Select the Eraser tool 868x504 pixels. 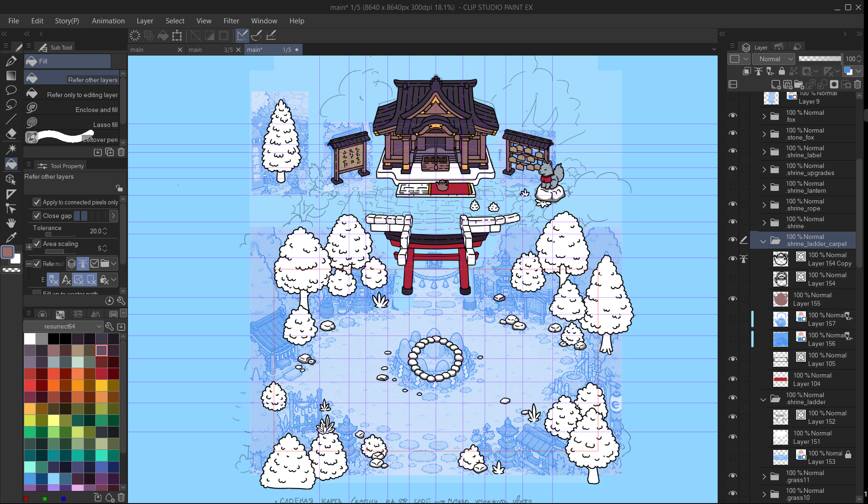(x=11, y=134)
